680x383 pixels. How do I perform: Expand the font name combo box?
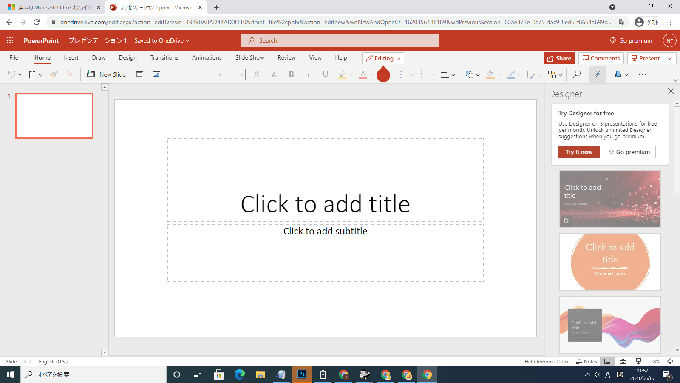point(220,75)
